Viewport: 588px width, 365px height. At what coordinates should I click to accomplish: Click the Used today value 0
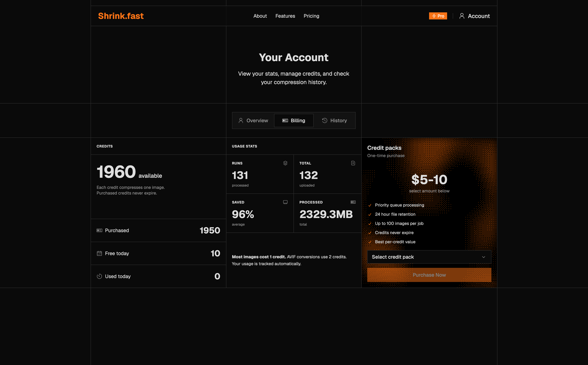(217, 276)
